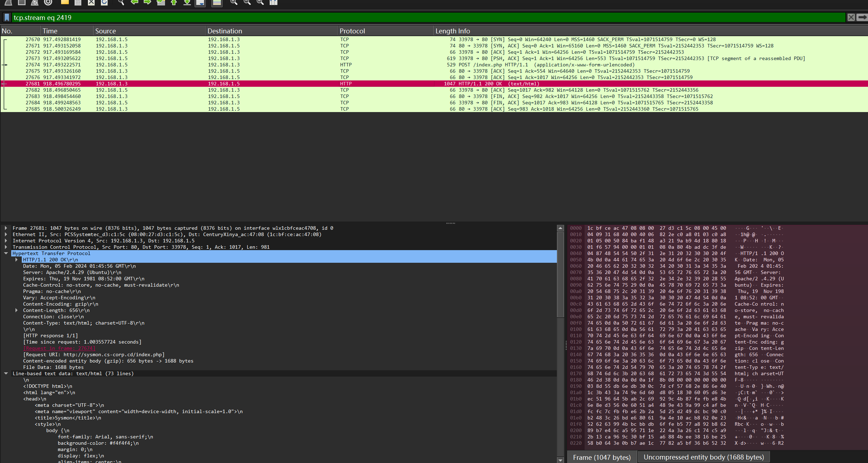The width and height of the screenshot is (868, 463).
Task: Go back in packet history
Action: tap(134, 2)
